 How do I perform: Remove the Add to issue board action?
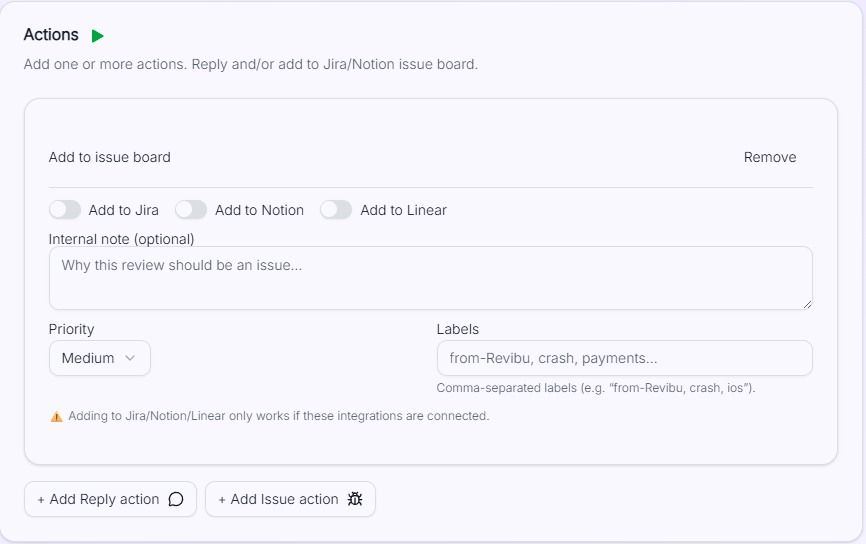[769, 157]
